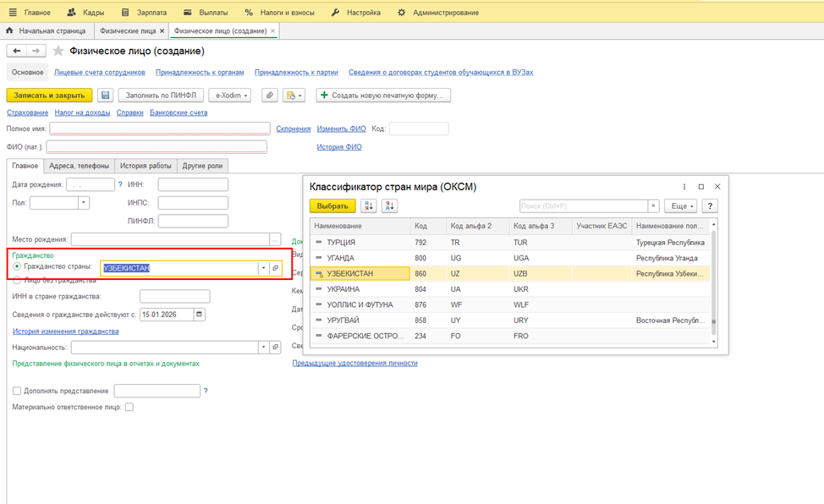Open the e-Xodim dropdown menu
This screenshot has height=504, width=824.
click(x=229, y=96)
